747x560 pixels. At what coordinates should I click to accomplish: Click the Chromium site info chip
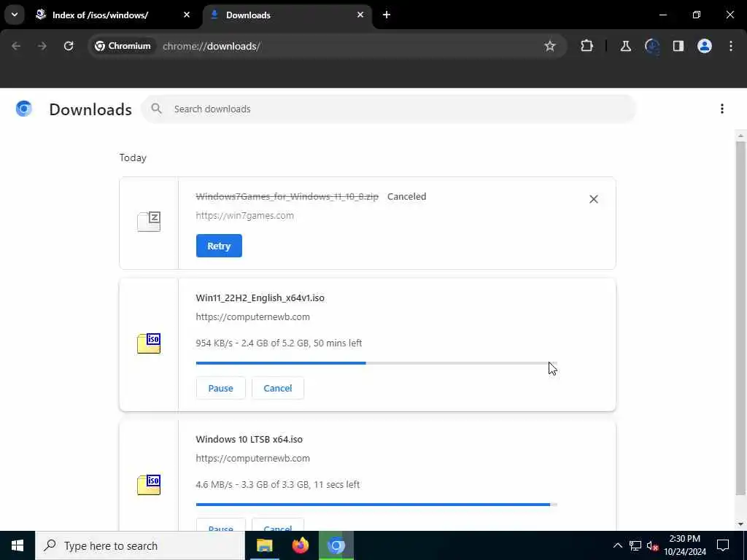(123, 46)
